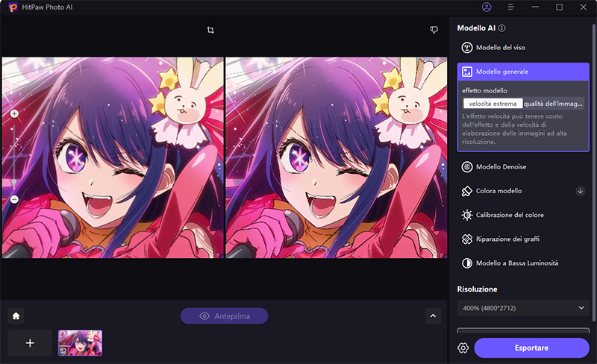Open settings gear icon
The height and width of the screenshot is (364, 597).
463,348
